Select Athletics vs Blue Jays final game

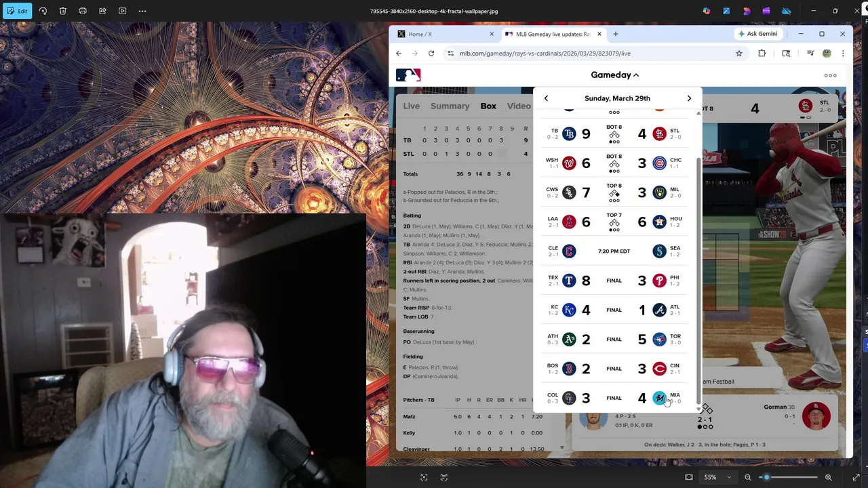click(614, 339)
